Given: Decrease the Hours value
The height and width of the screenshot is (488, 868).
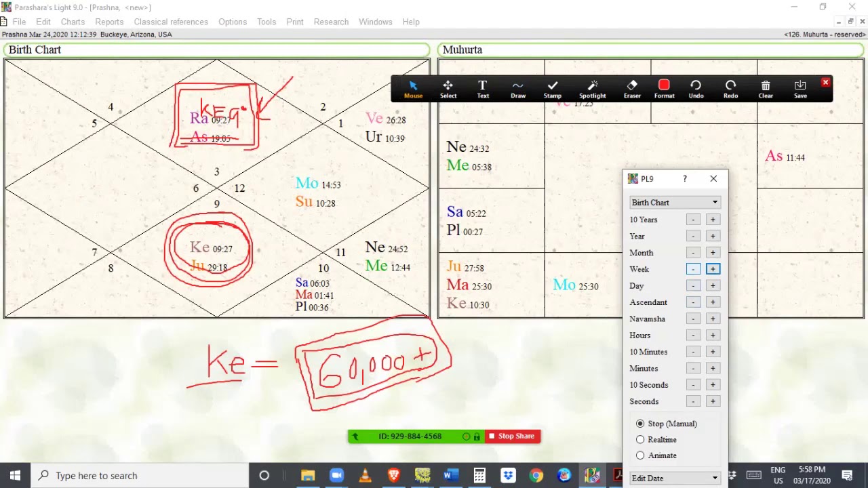Looking at the screenshot, I should click(693, 335).
